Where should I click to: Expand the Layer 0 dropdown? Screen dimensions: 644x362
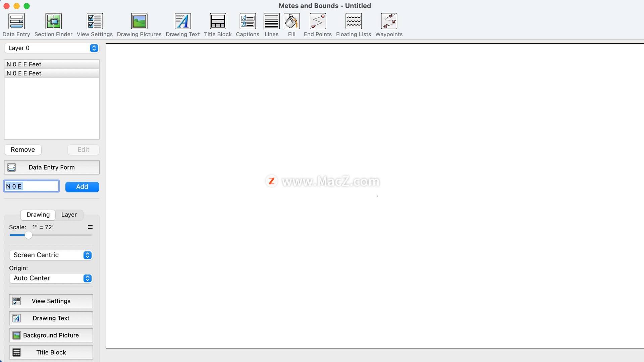pos(52,48)
